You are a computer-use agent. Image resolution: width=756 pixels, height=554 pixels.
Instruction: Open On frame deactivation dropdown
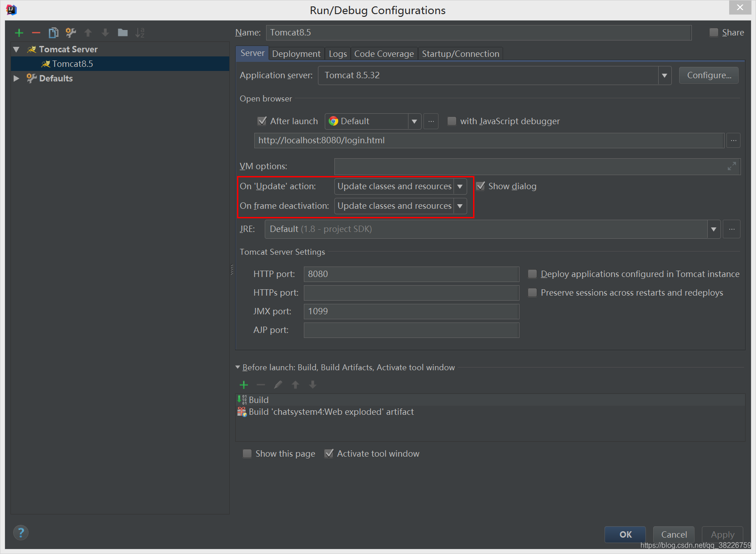pyautogui.click(x=460, y=206)
